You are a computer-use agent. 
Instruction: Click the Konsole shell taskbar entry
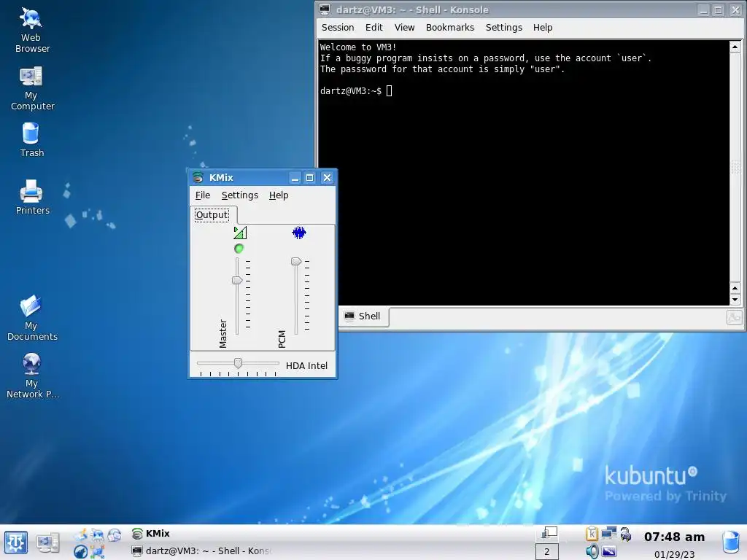(203, 551)
